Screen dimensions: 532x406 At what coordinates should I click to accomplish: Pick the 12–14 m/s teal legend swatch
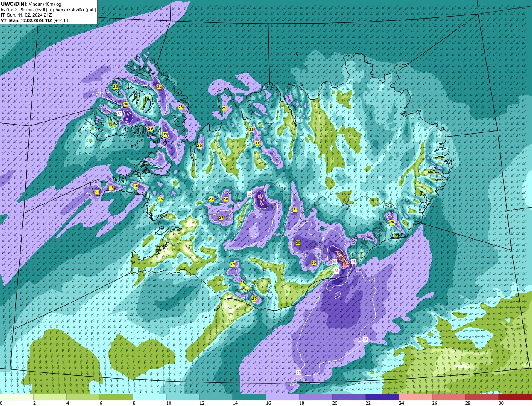tap(216, 397)
